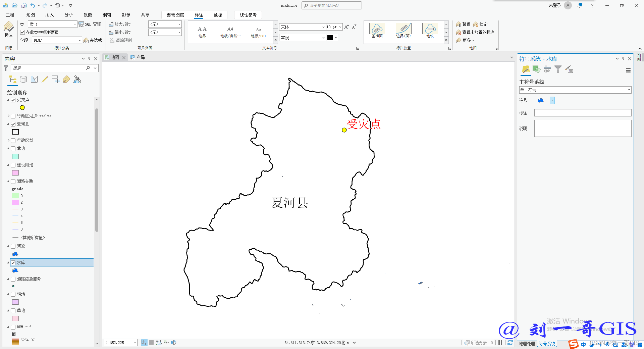This screenshot has height=349, width=644.
Task: Switch to 地理处理 pane tab
Action: click(x=527, y=344)
